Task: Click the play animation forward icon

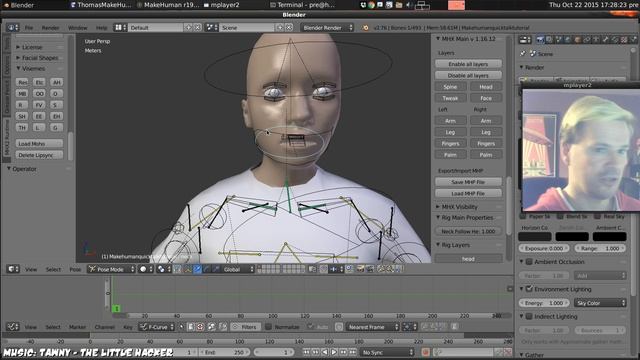Action: (334, 352)
